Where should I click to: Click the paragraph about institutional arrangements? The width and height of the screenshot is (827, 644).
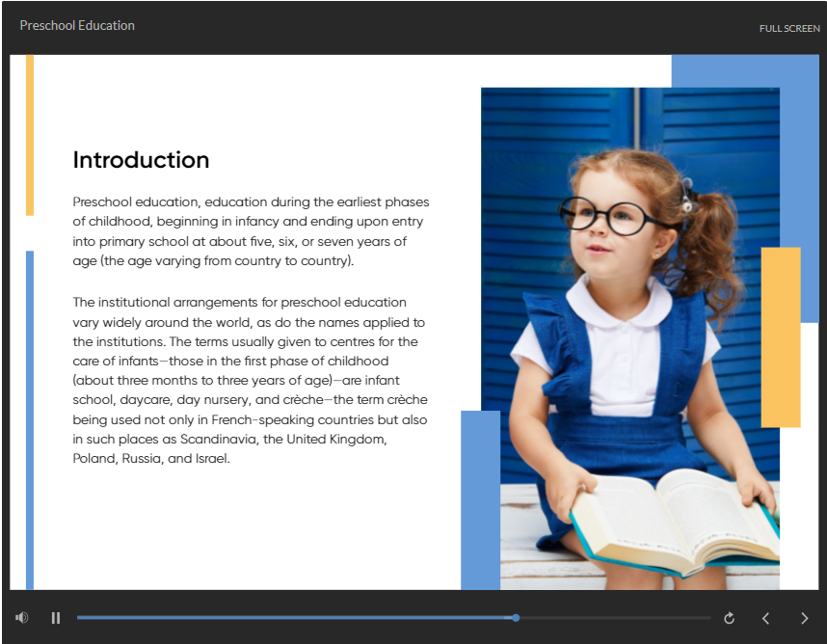click(x=251, y=381)
